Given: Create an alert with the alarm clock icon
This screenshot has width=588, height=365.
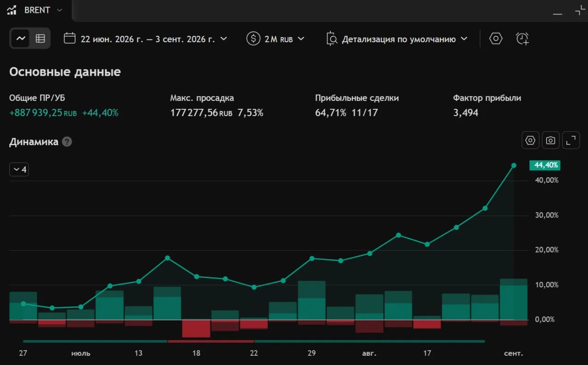Looking at the screenshot, I should [x=522, y=39].
